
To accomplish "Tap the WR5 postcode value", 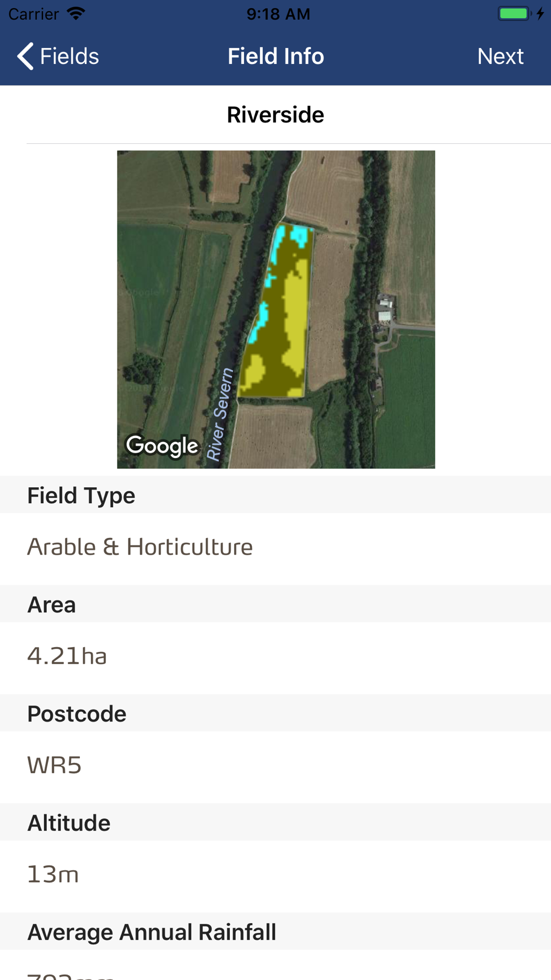I will (x=55, y=765).
